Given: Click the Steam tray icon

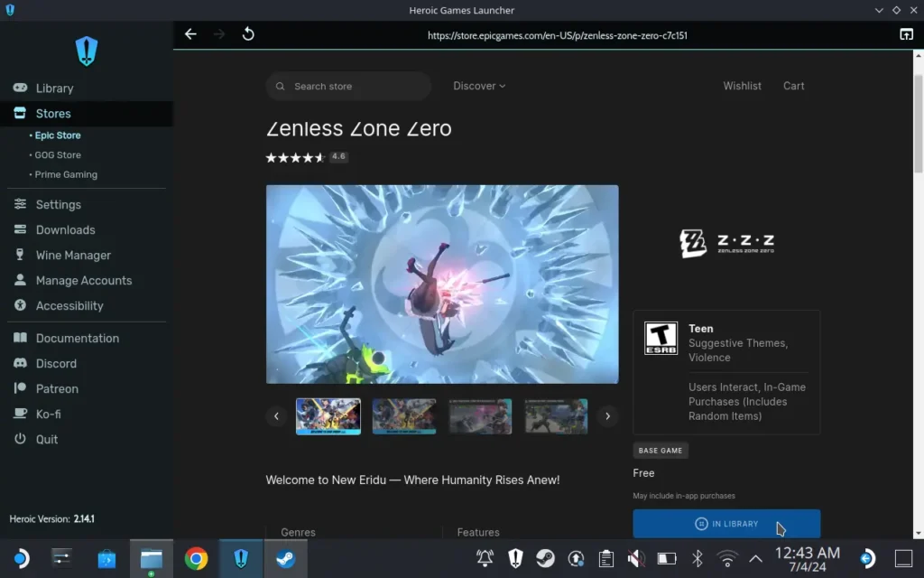Looking at the screenshot, I should pos(546,558).
